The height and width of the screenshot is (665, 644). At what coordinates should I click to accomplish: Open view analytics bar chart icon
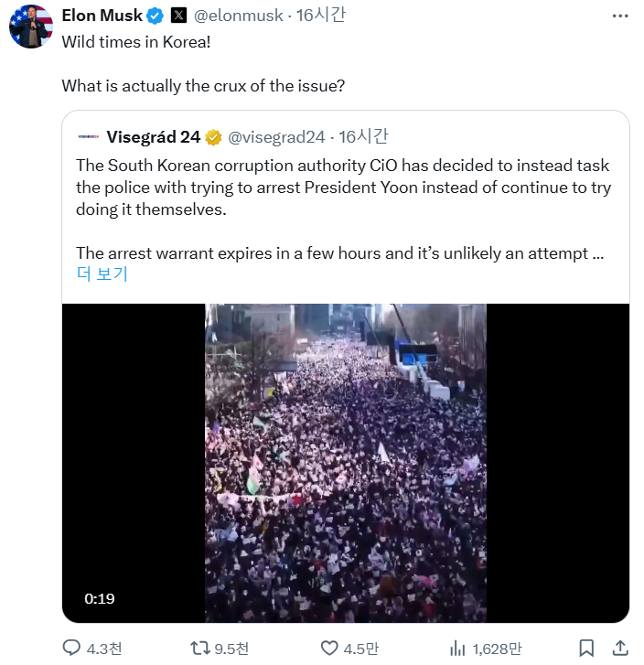pyautogui.click(x=458, y=649)
